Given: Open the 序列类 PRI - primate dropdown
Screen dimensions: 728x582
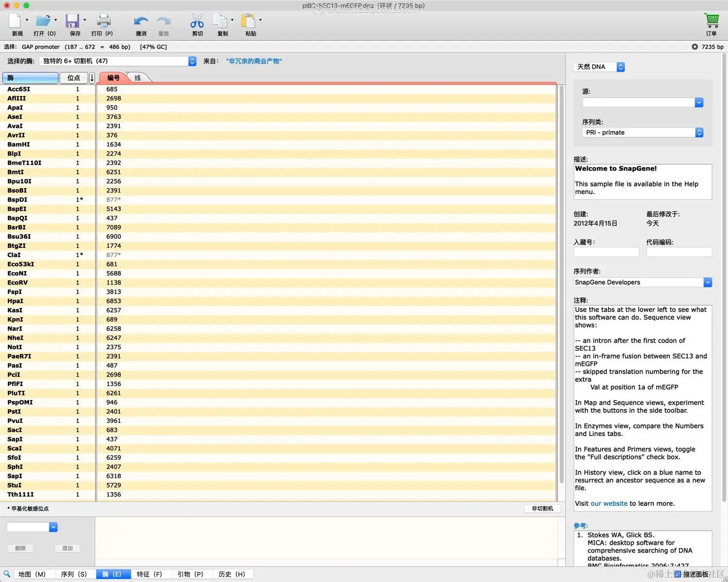Looking at the screenshot, I should [643, 132].
